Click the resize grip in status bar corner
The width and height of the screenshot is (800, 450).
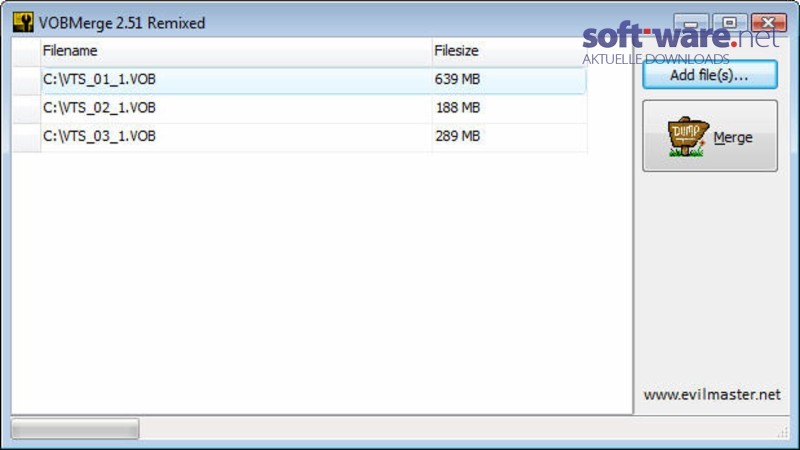tap(783, 433)
